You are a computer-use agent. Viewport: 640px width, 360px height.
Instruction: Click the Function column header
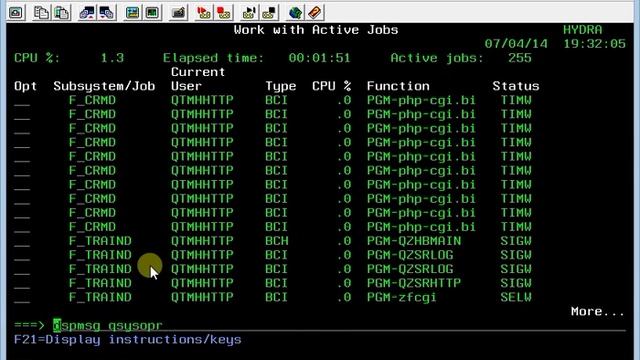pos(398,86)
